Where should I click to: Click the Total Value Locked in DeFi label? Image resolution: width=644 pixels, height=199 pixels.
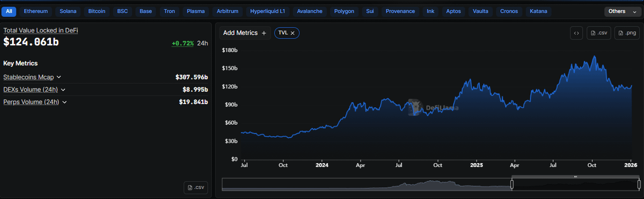coord(41,31)
